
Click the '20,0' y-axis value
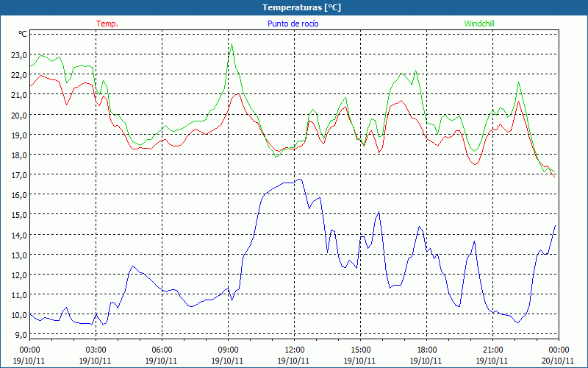tap(19, 116)
